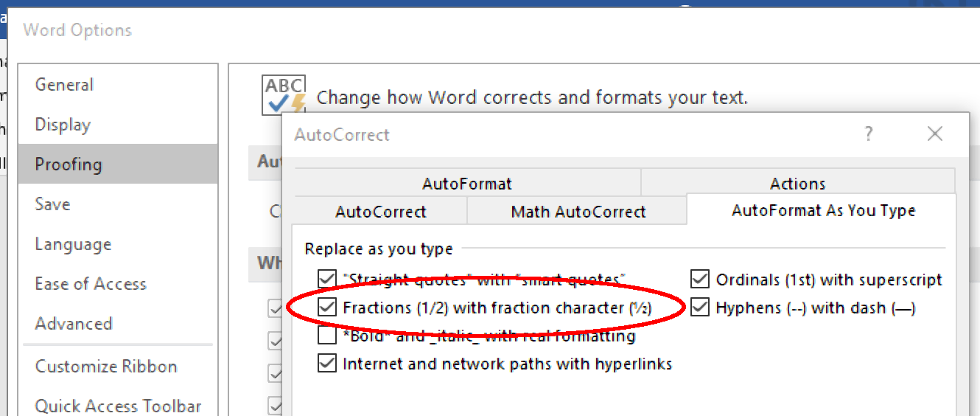Toggle Fractions (1/2) with fraction character checkbox
The width and height of the screenshot is (980, 416).
coord(326,308)
